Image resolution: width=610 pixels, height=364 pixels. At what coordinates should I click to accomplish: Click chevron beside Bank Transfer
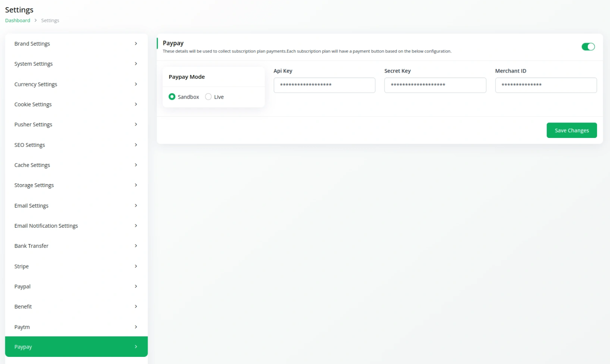(136, 246)
